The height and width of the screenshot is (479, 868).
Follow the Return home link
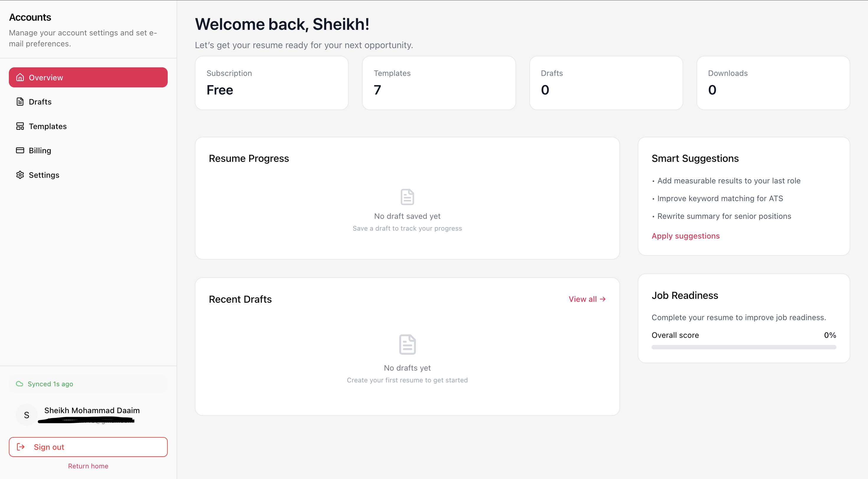[x=88, y=466]
